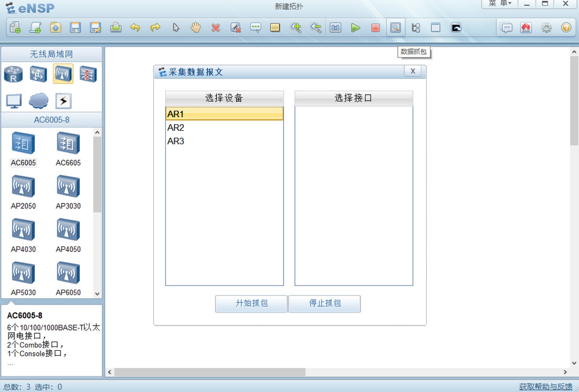The image size is (579, 392).
Task: Select the connection cable tool (lightning icon)
Action: click(63, 101)
